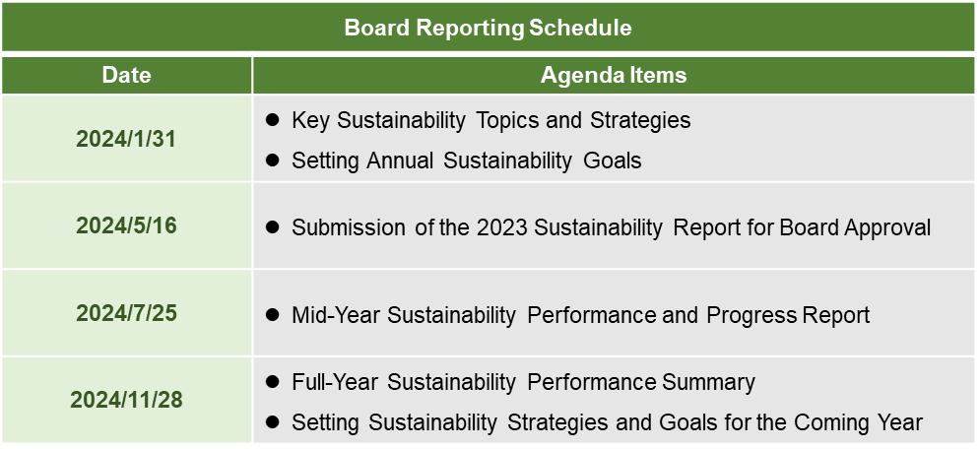980x449 pixels.
Task: Click bullet before Mid-Year Sustainability Performance
Action: (272, 315)
